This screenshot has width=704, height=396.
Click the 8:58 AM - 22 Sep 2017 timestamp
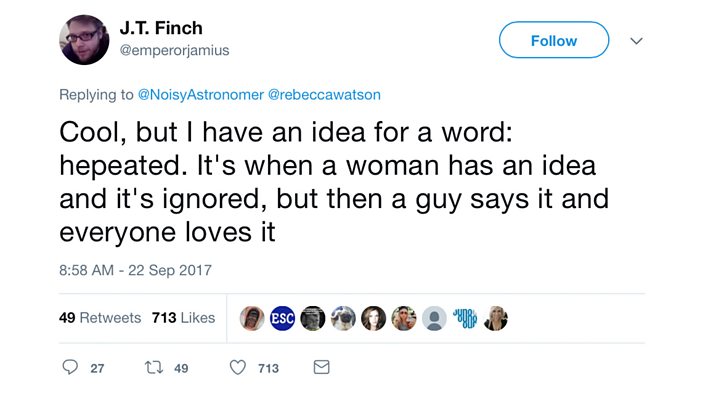point(135,270)
